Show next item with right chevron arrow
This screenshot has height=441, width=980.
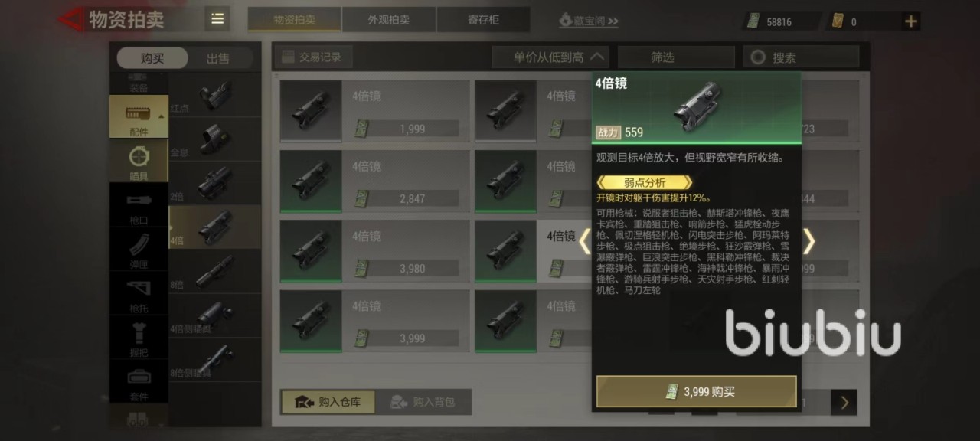pyautogui.click(x=808, y=242)
